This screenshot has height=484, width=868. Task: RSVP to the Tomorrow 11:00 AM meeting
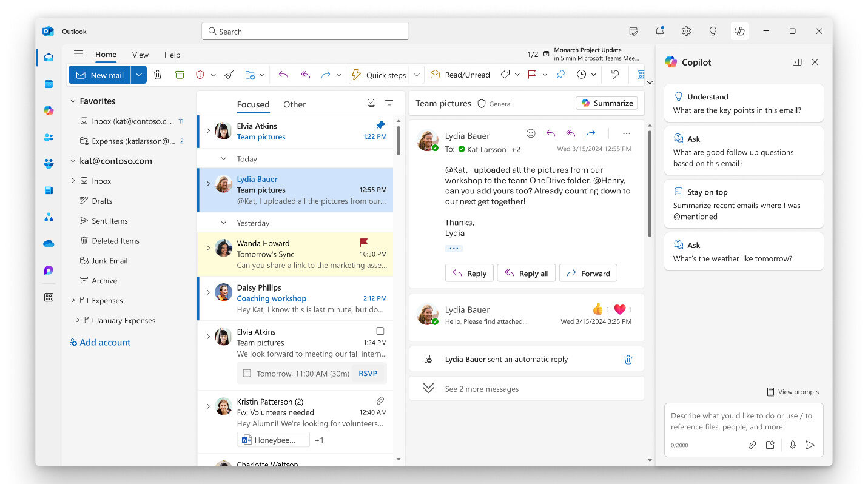[x=368, y=374]
